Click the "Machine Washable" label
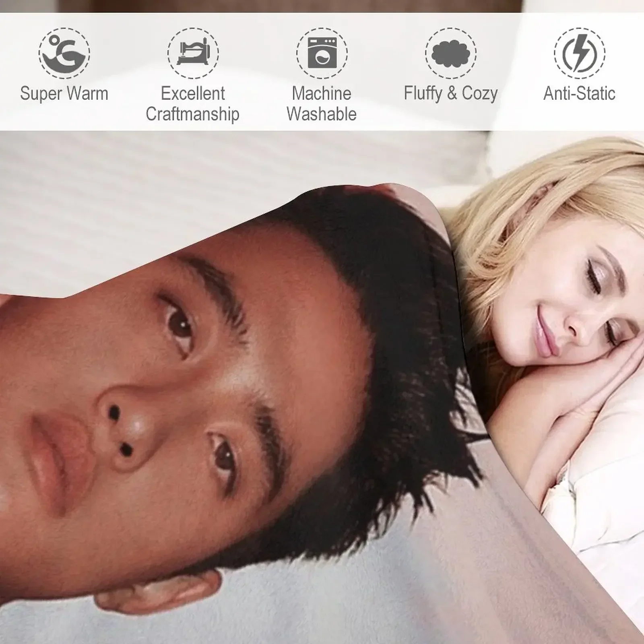The image size is (644, 644). click(322, 104)
